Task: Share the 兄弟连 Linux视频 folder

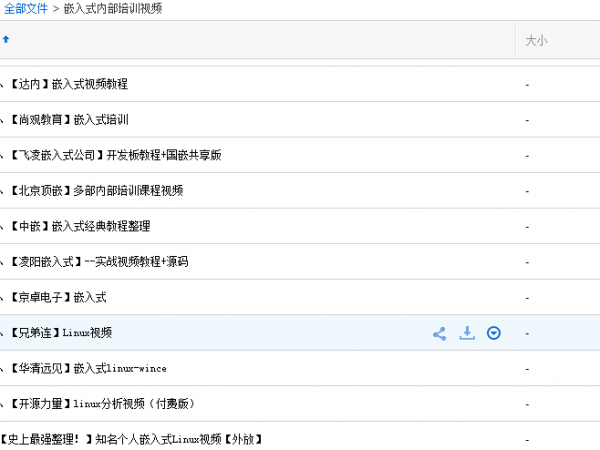Action: [x=439, y=333]
